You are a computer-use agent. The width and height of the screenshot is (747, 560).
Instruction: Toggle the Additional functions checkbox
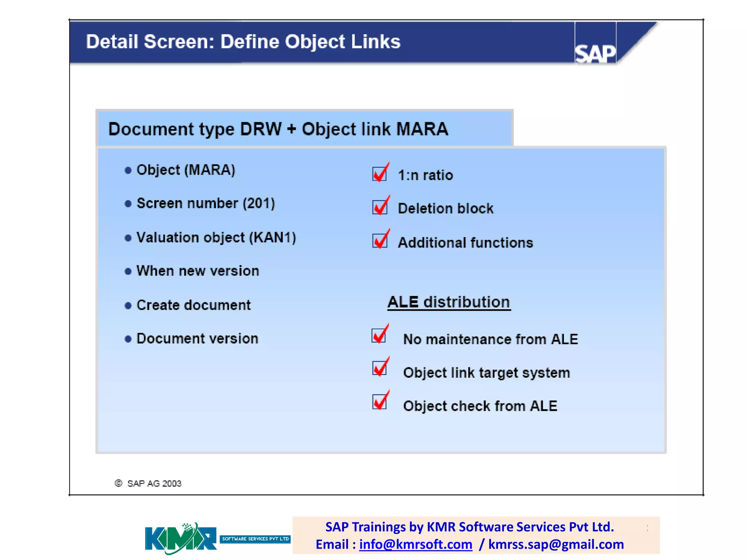pyautogui.click(x=380, y=241)
